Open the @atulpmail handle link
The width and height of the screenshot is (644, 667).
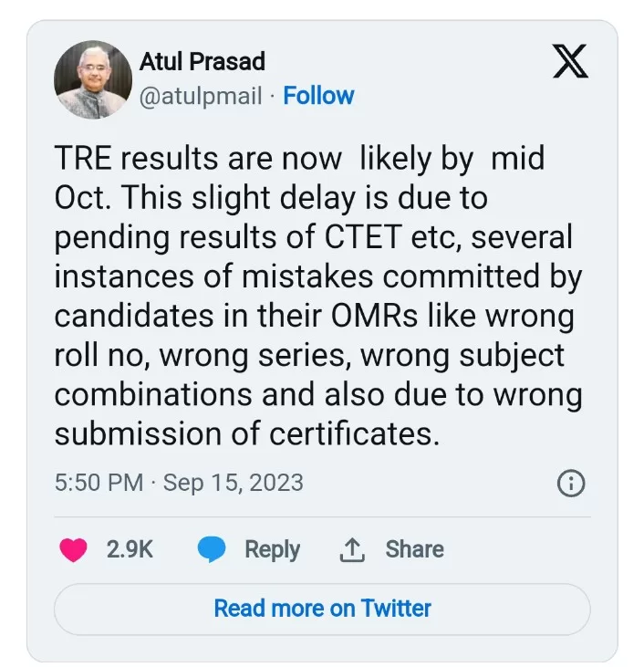tap(201, 96)
